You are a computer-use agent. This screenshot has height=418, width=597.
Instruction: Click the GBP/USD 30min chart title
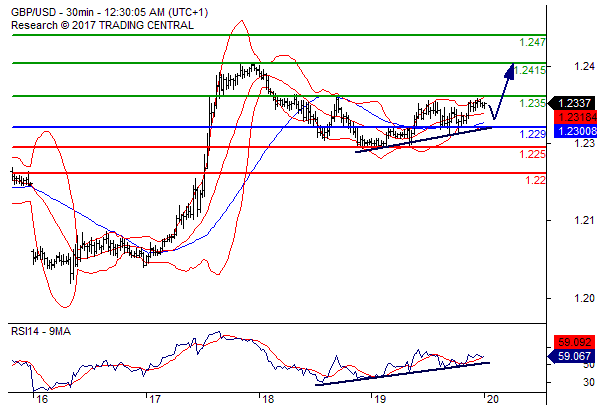click(110, 12)
